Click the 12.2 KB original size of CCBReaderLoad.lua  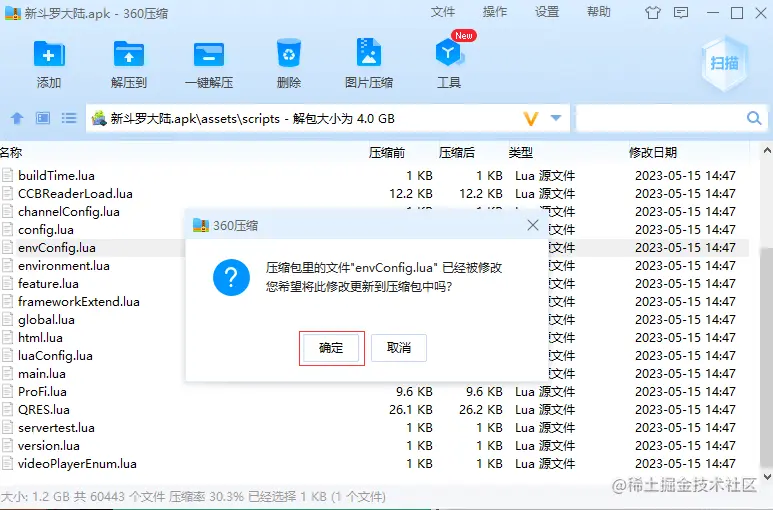[x=411, y=194]
